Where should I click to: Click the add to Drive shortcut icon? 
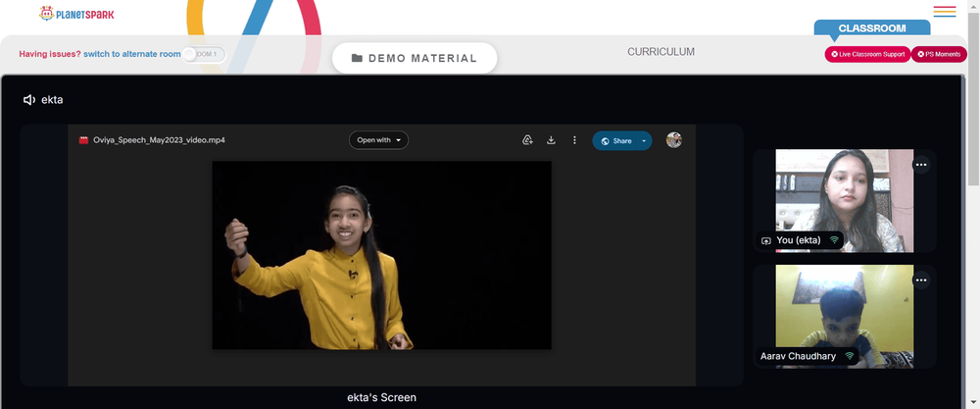(527, 140)
